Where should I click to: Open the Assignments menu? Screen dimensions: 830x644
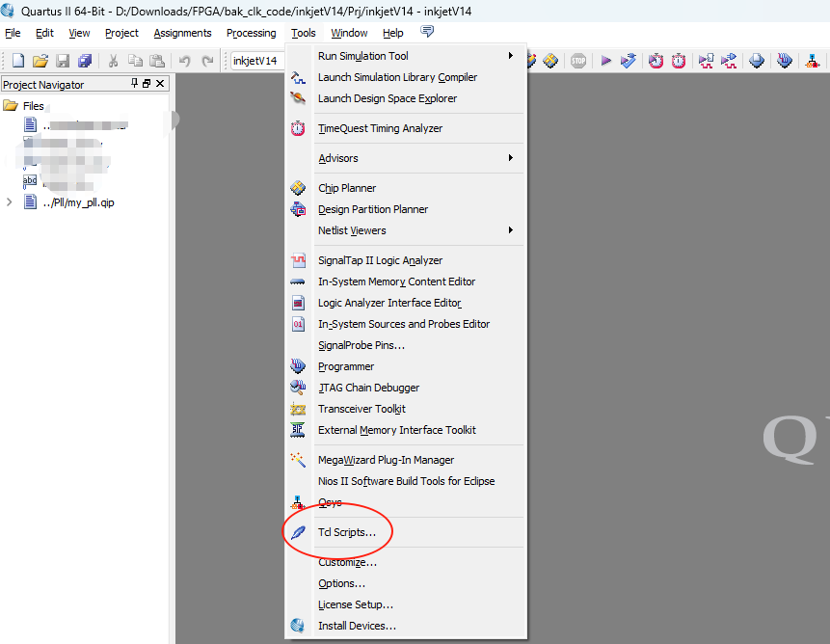182,33
